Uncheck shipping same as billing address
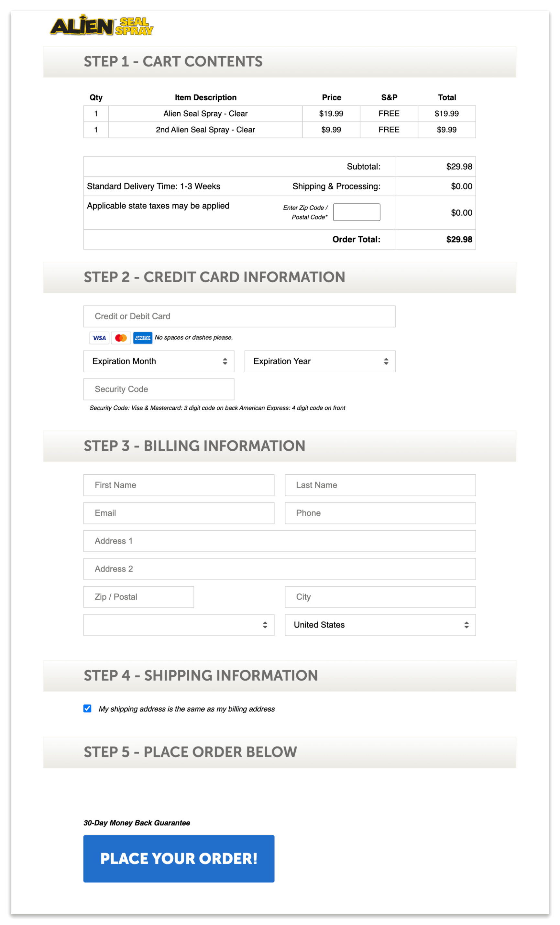This screenshot has height=925, width=560. click(x=87, y=708)
